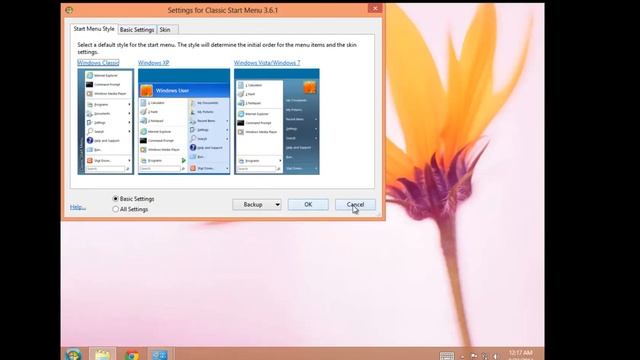Open the volume speaker tray icon
Screen dimensions: 640x360
pos(495,356)
